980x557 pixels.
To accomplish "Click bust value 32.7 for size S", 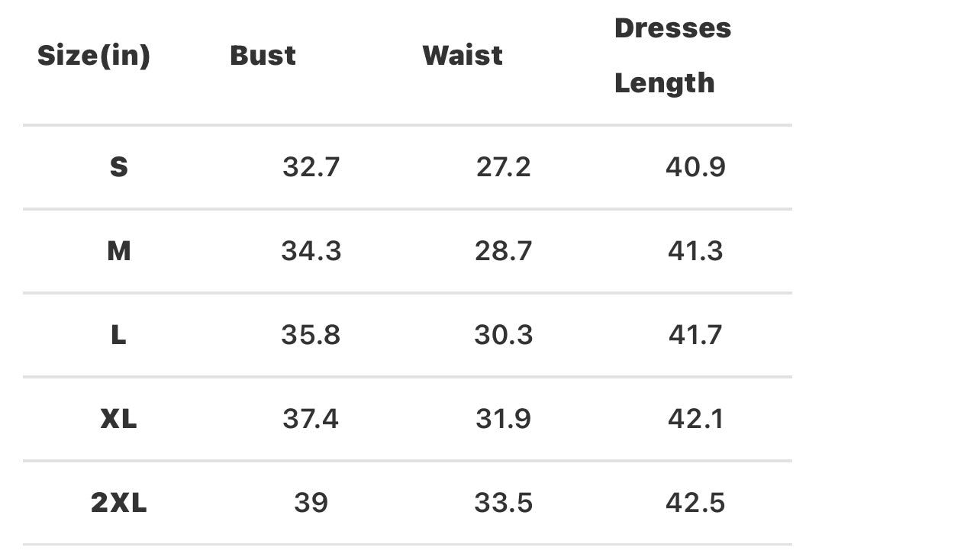I will click(311, 167).
